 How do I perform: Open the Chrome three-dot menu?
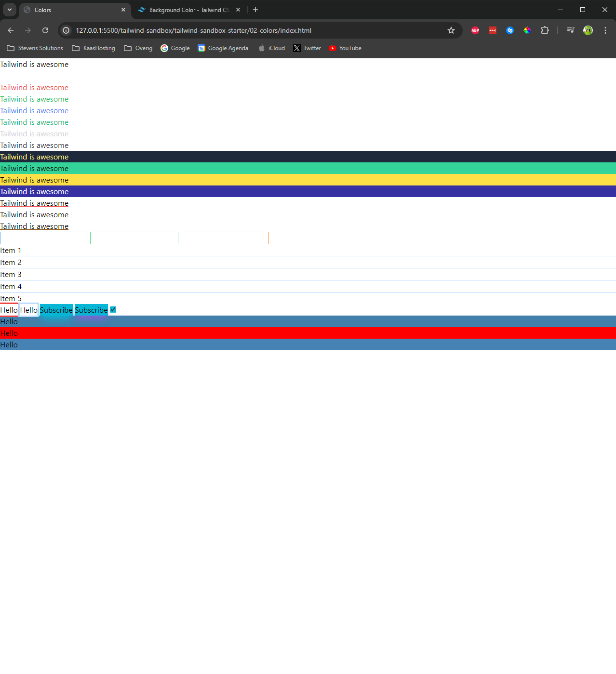605,30
